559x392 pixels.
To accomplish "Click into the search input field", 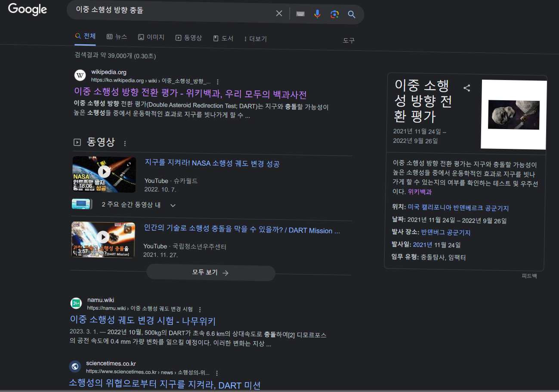I will click(x=172, y=10).
